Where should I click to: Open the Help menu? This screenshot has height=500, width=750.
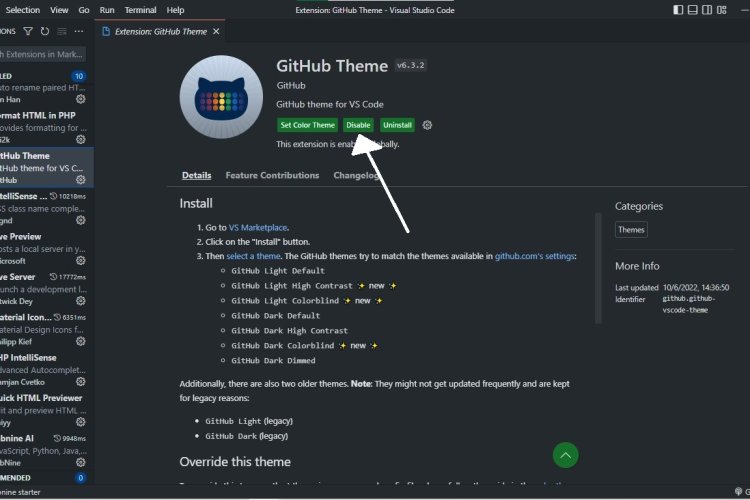tap(175, 10)
